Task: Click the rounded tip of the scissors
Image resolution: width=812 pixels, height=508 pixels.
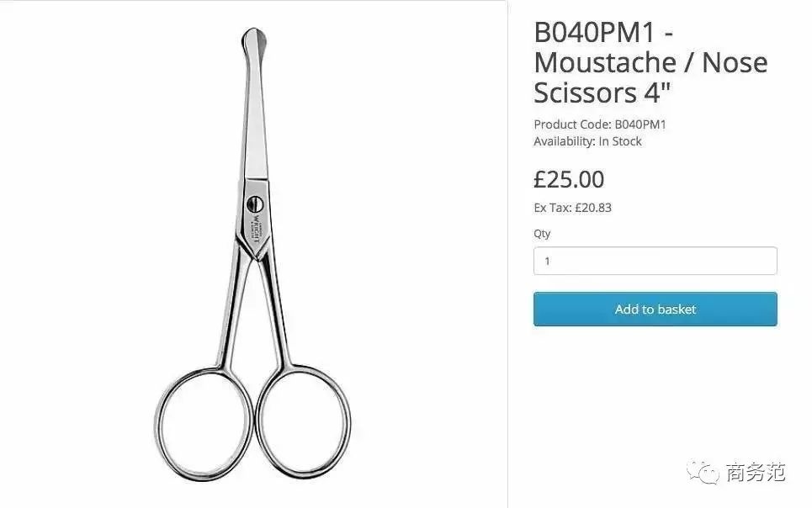Action: click(x=254, y=41)
